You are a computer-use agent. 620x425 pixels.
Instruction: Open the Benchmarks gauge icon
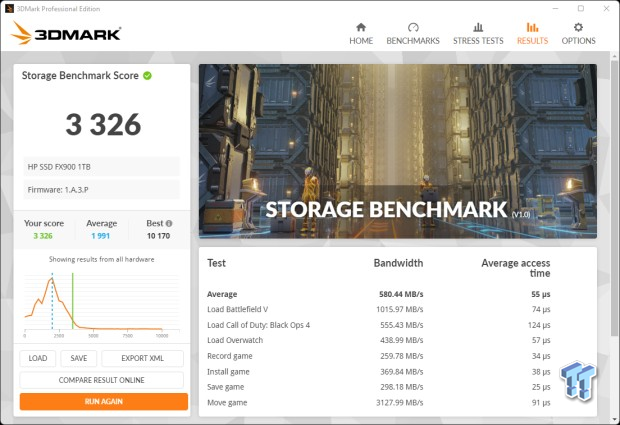point(413,27)
